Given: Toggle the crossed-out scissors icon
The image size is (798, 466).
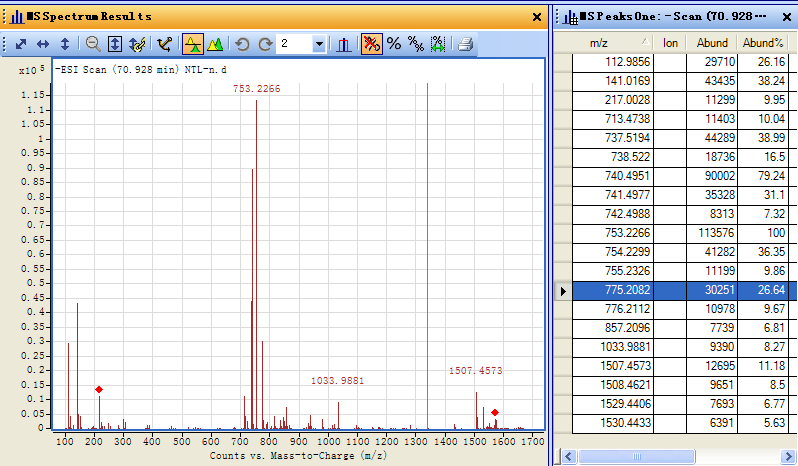Looking at the screenshot, I should click(x=372, y=44).
